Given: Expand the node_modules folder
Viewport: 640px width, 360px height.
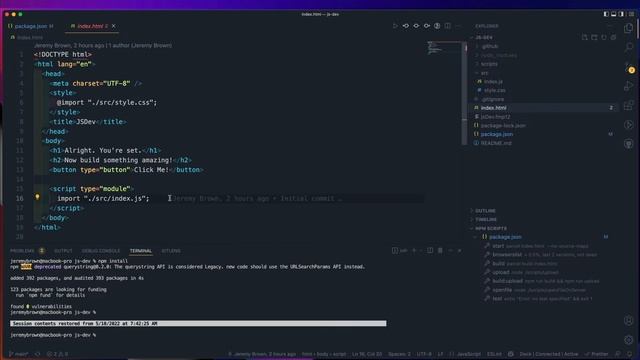Looking at the screenshot, I should [499, 55].
